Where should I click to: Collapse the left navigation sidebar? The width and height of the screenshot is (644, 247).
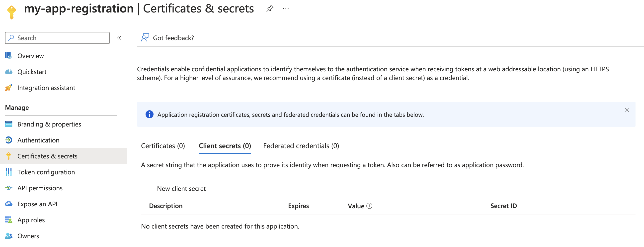[x=119, y=38]
